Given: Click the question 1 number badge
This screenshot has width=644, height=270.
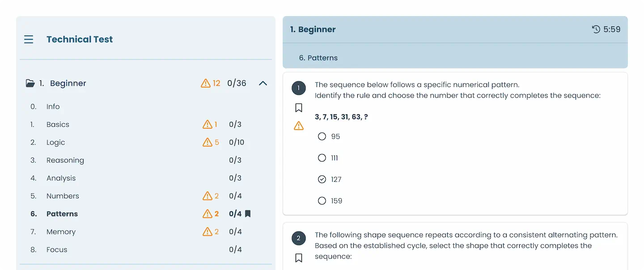Looking at the screenshot, I should point(299,88).
